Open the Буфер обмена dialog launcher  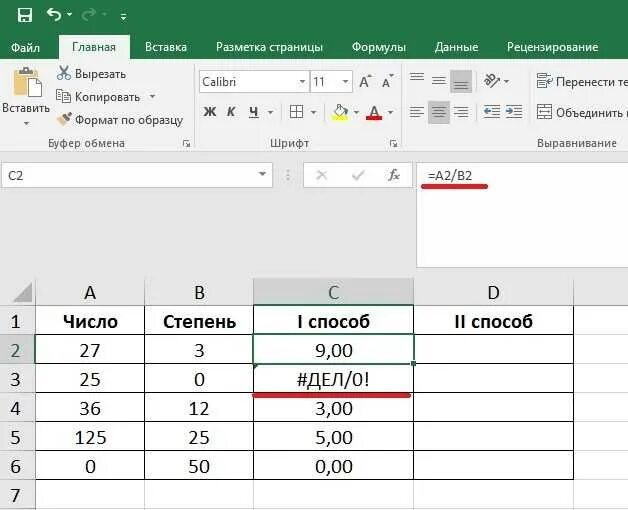tap(186, 143)
